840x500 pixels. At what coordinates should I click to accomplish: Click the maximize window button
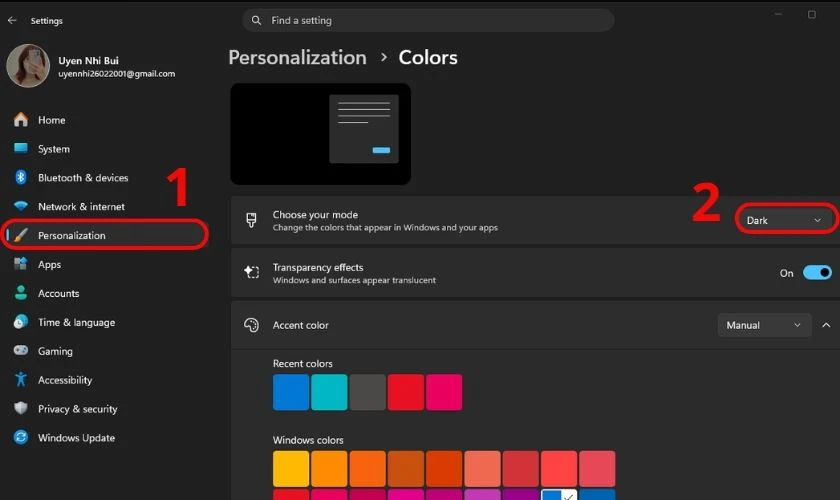[812, 14]
